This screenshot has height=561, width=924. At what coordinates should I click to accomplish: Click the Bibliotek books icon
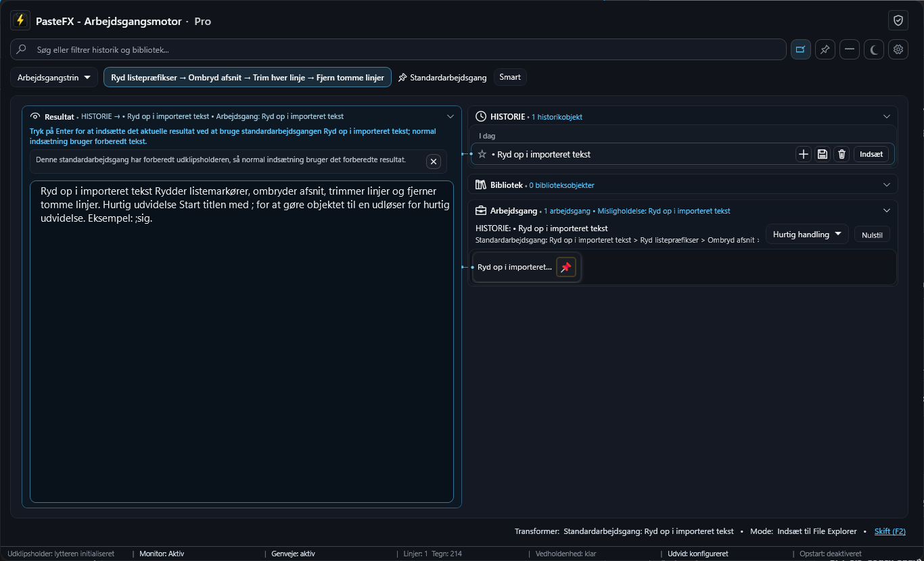481,185
